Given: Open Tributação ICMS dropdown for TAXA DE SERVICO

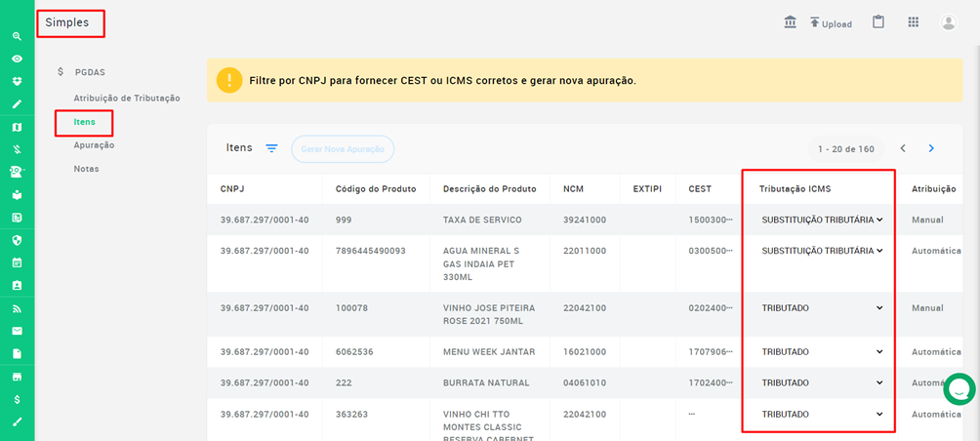Looking at the screenshot, I should 822,220.
